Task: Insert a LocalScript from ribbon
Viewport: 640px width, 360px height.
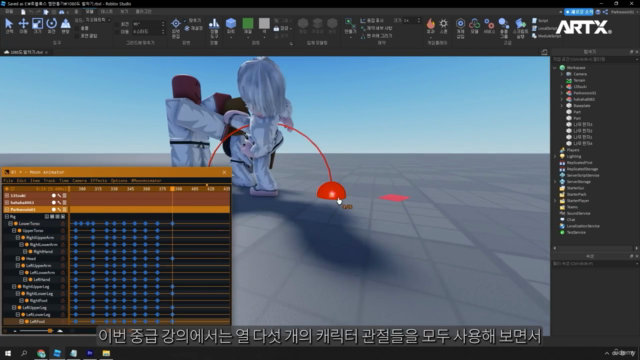Action: (544, 28)
